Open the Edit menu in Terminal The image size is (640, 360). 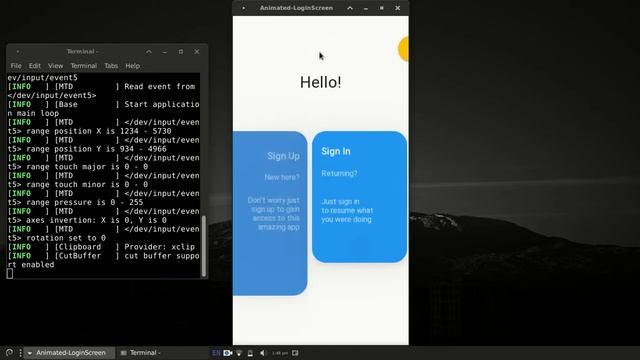[x=35, y=66]
